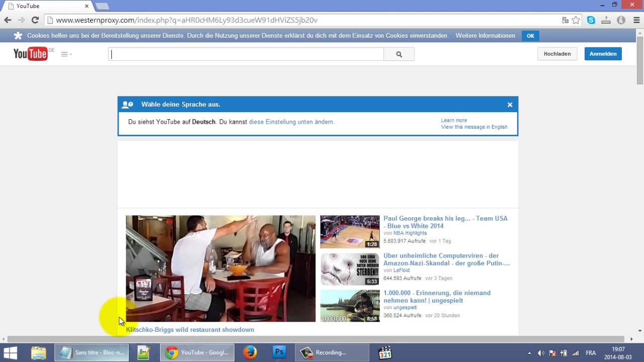Expand the YouTube guide menu
The width and height of the screenshot is (644, 362).
[66, 54]
